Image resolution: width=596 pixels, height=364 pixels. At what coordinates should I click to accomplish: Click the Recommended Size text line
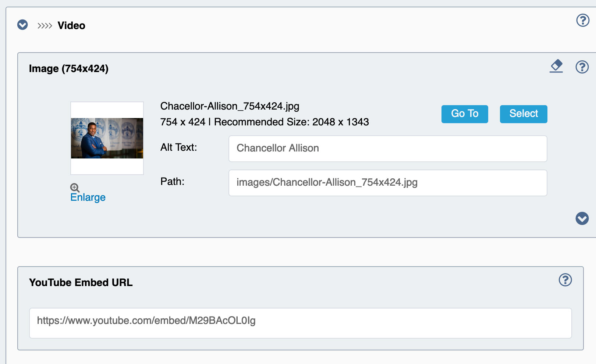[265, 122]
